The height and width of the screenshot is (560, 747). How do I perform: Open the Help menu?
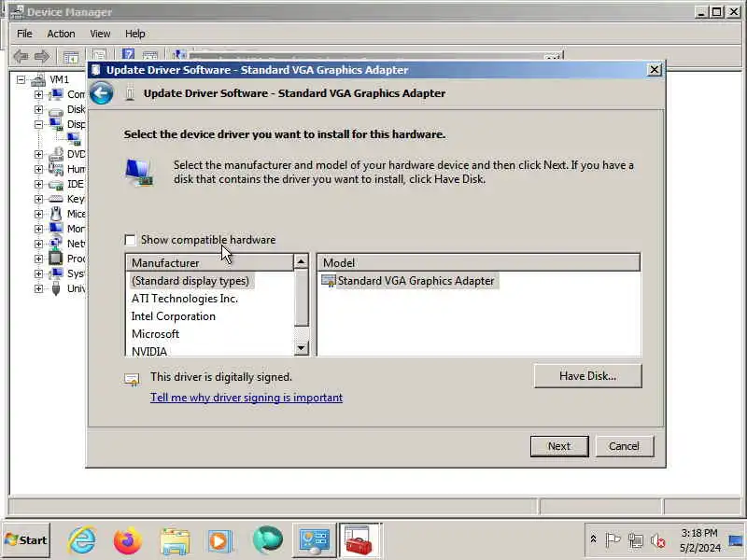(135, 34)
